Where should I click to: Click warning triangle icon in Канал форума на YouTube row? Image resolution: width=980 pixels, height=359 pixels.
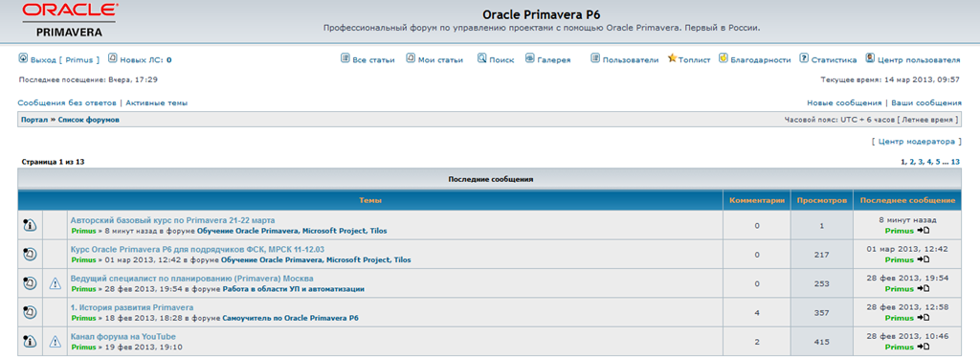click(55, 342)
